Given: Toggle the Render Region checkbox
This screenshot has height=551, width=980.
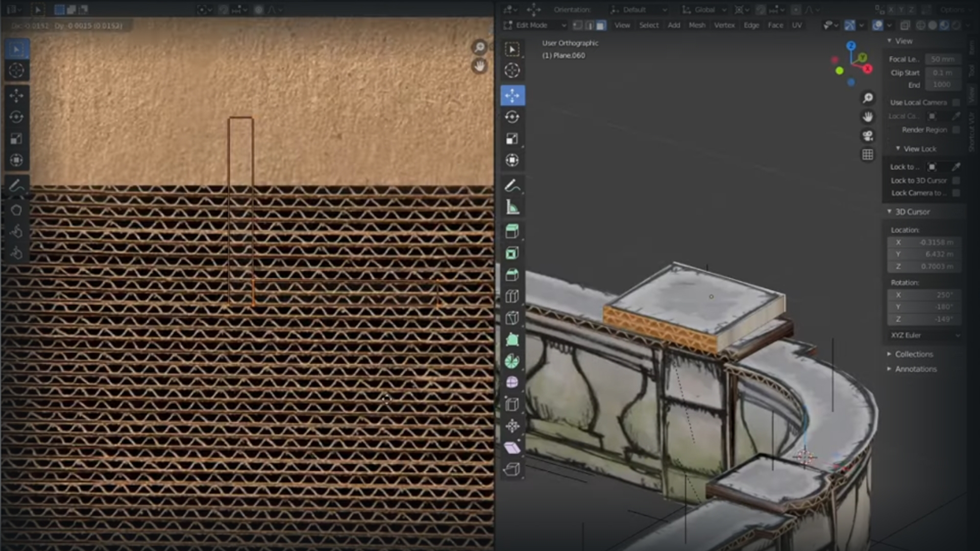Looking at the screenshot, I should point(955,130).
